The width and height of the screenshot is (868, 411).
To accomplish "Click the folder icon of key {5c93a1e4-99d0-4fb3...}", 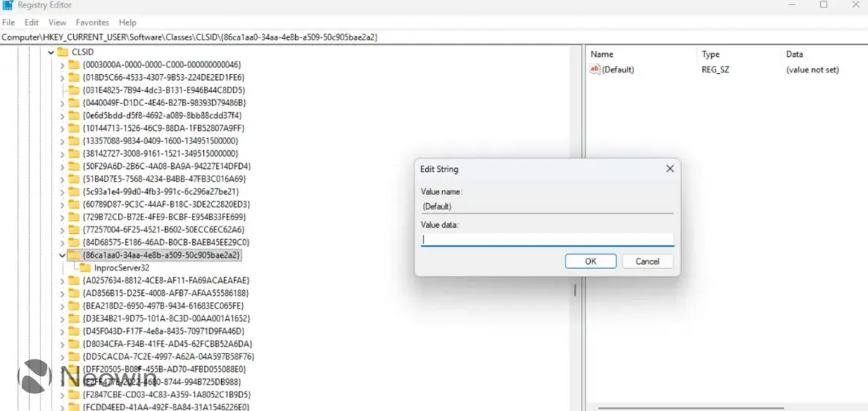I will click(x=74, y=191).
